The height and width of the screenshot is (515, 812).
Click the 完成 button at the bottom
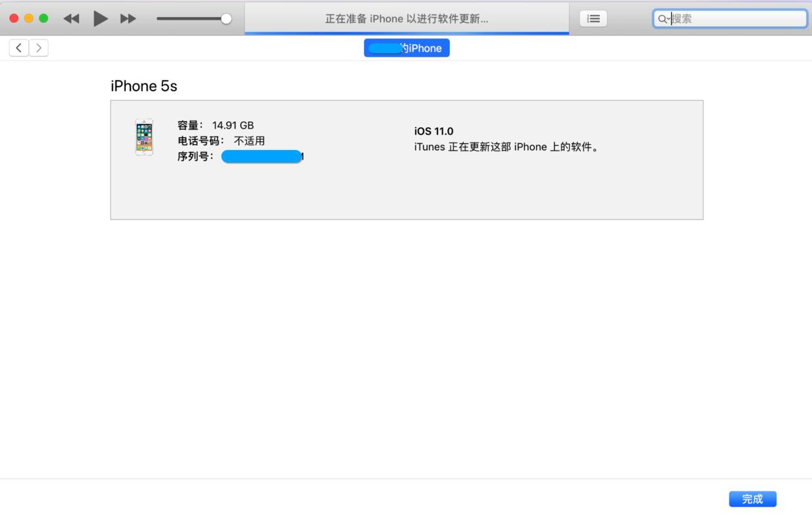click(x=752, y=499)
